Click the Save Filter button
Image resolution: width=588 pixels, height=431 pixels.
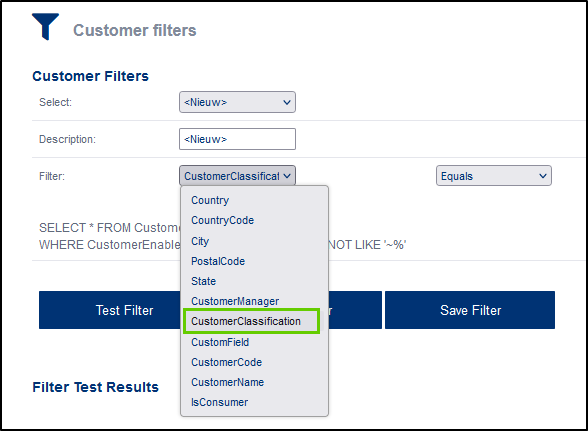coord(470,310)
